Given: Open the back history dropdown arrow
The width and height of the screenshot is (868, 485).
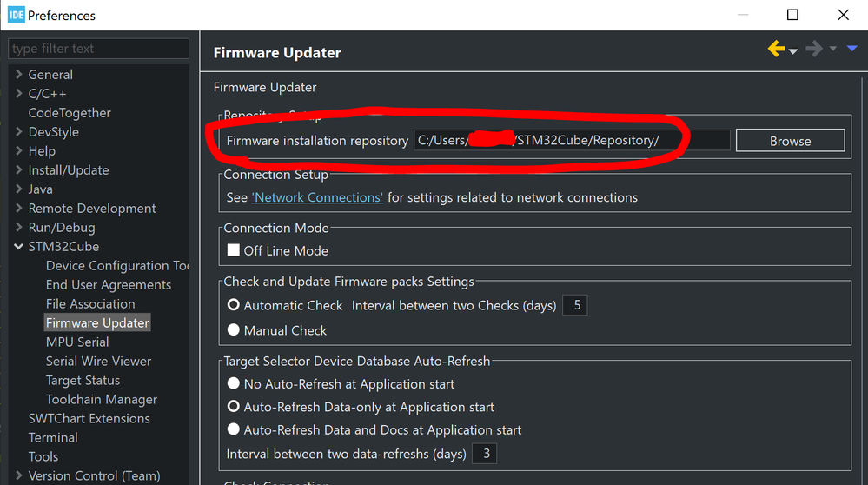Looking at the screenshot, I should [793, 51].
